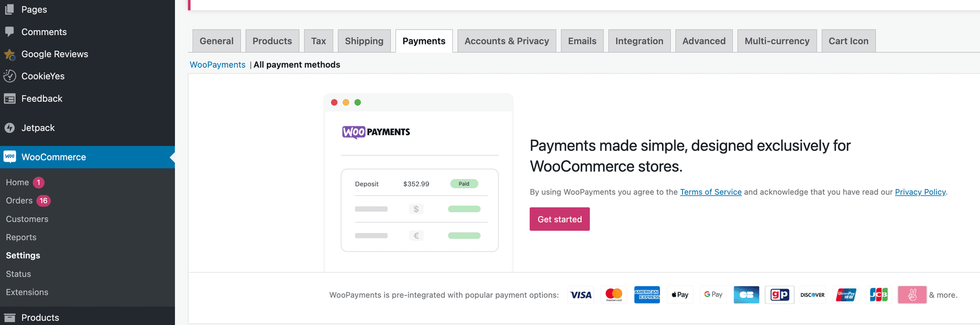Screen dimensions: 980x325
Task: Select the Visa payment icon
Action: (581, 294)
